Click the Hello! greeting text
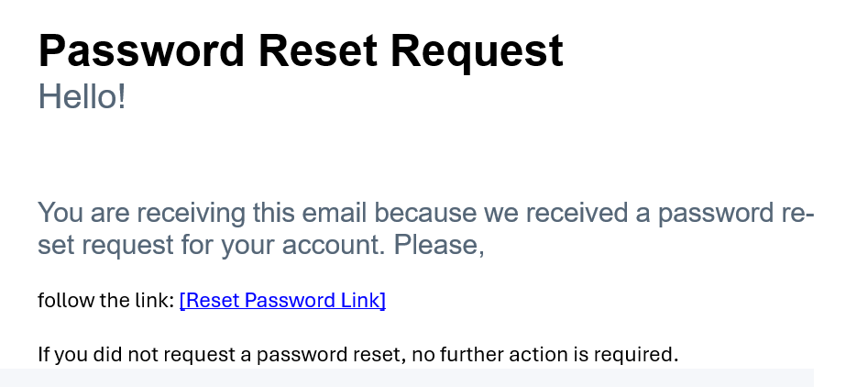This screenshot has width=868, height=387. [82, 95]
